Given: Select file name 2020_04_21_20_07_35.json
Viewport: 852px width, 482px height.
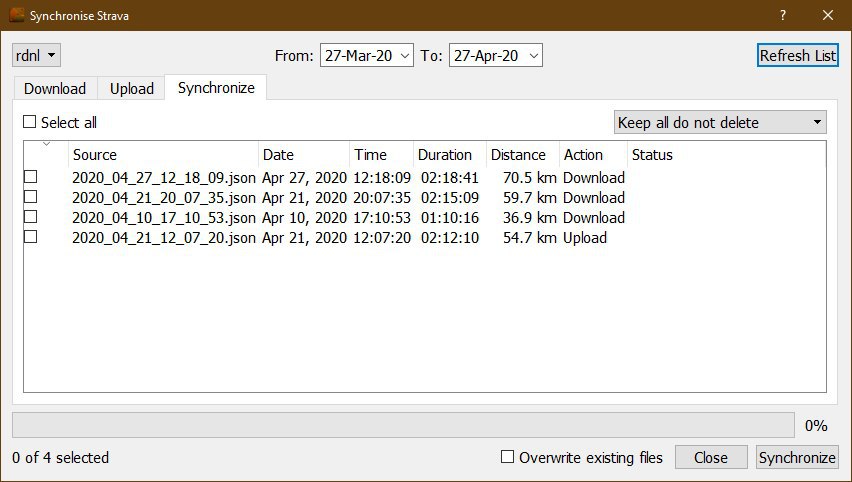Looking at the screenshot, I should [164, 198].
